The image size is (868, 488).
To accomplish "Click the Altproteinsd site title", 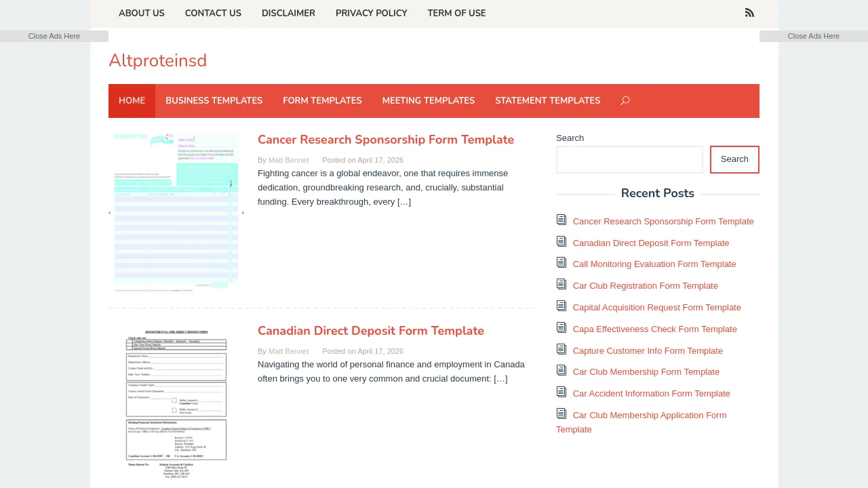I will click(157, 60).
